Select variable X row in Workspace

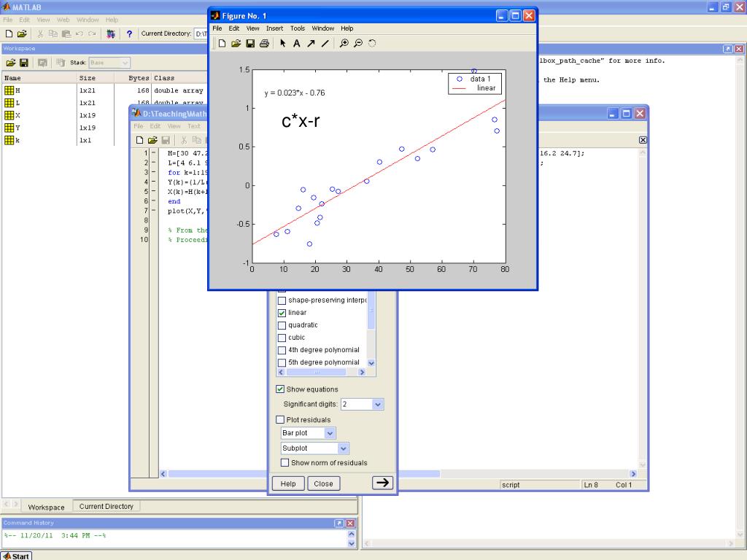[105, 115]
